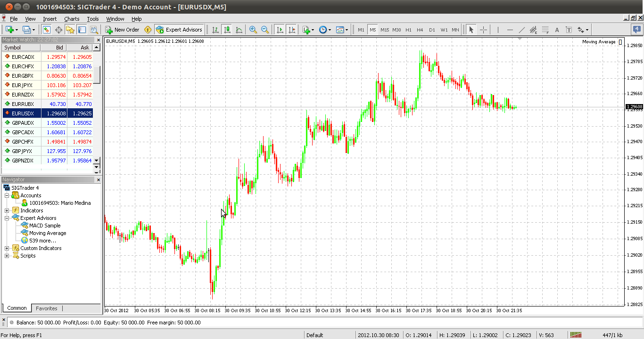This screenshot has height=339, width=644.
Task: Open the chart periods dropdown
Action: 329,29
